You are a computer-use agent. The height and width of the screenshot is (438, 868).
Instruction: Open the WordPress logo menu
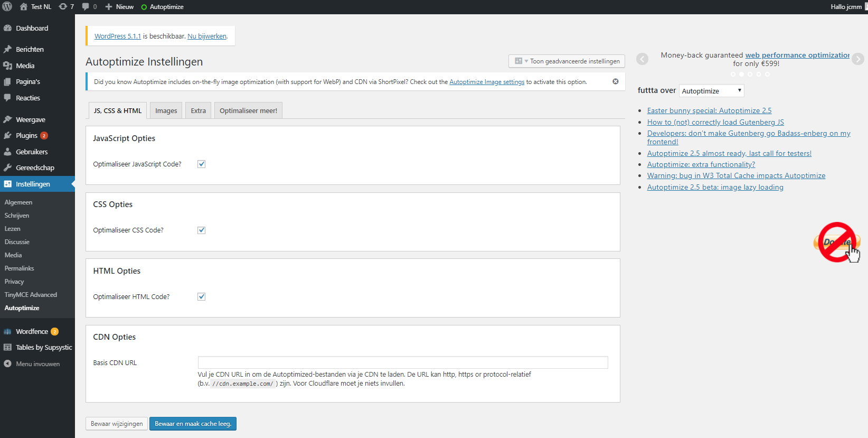click(x=7, y=7)
